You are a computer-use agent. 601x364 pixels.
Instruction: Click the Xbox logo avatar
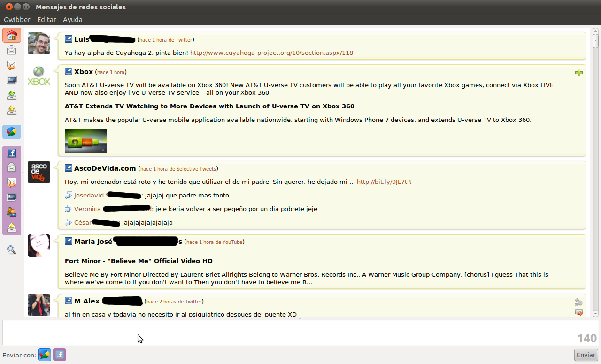pos(39,76)
